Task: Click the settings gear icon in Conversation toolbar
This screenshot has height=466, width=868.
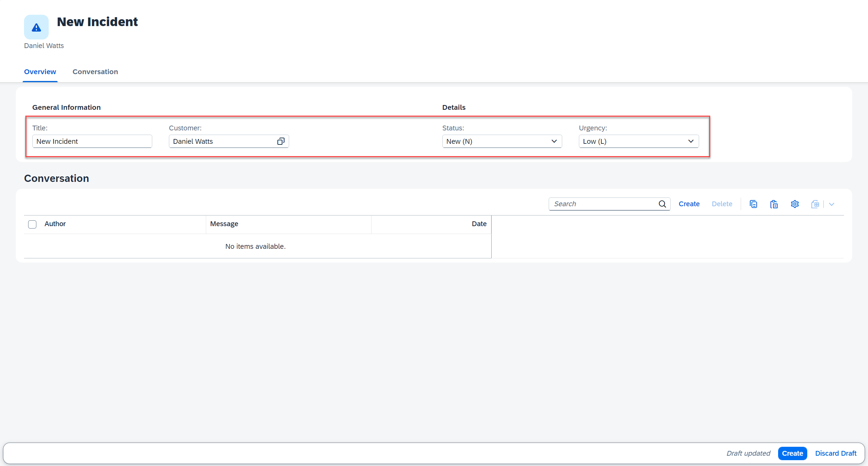Action: [x=794, y=204]
